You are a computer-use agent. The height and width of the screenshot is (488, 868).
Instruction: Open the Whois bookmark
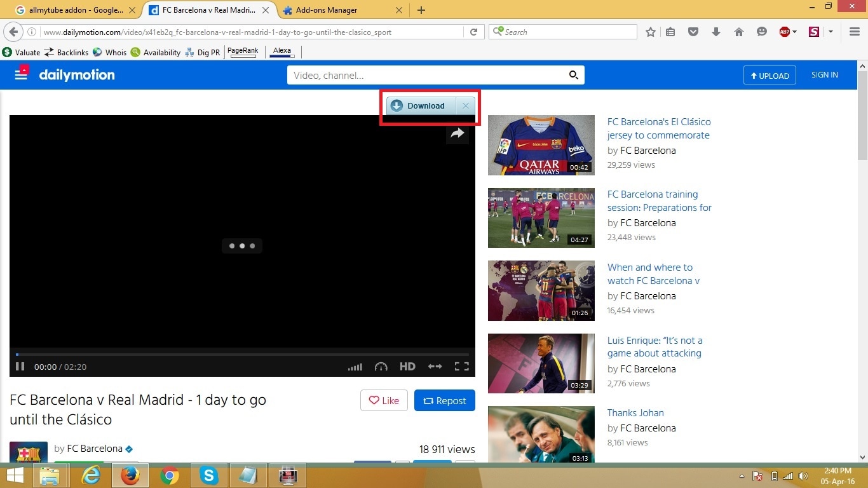pos(109,52)
